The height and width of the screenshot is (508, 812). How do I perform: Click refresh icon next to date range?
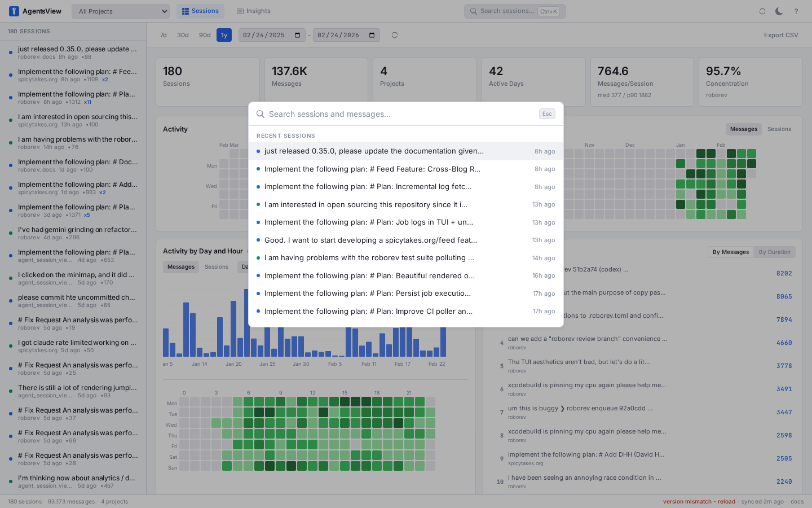tap(395, 35)
